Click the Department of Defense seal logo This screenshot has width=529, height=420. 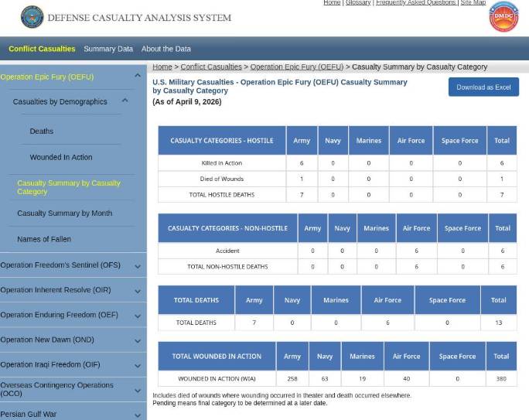tap(32, 17)
